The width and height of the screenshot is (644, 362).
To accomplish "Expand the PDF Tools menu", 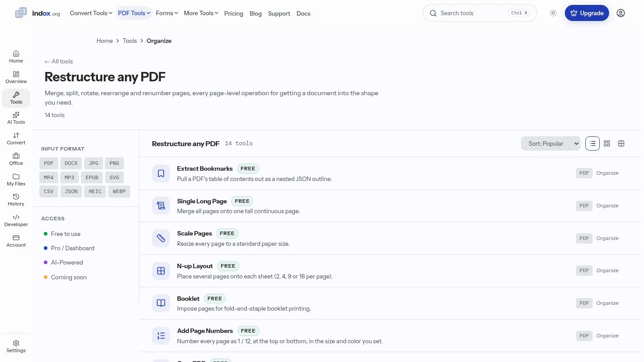I will tap(134, 13).
